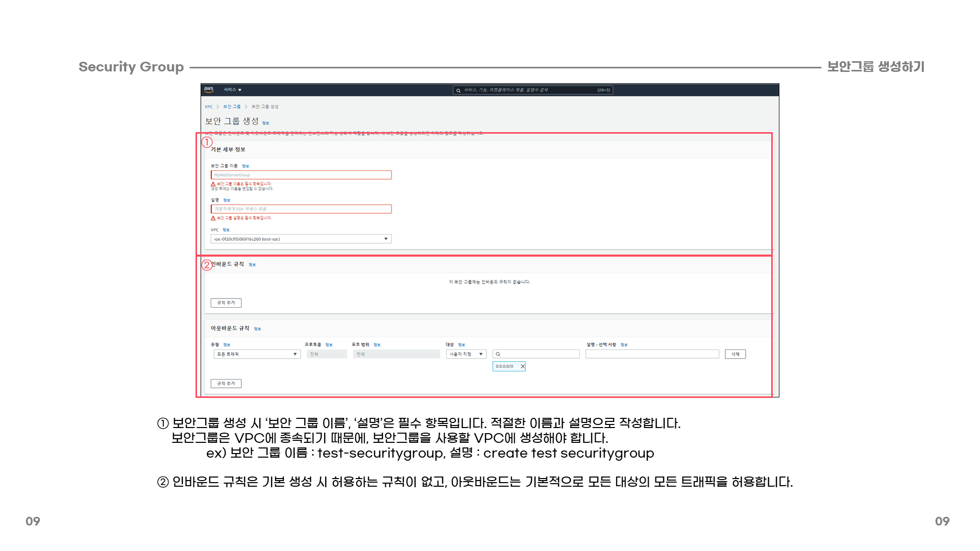Image resolution: width=980 pixels, height=551 pixels.
Task: Open 정보 link beside VPC label
Action: tap(226, 230)
